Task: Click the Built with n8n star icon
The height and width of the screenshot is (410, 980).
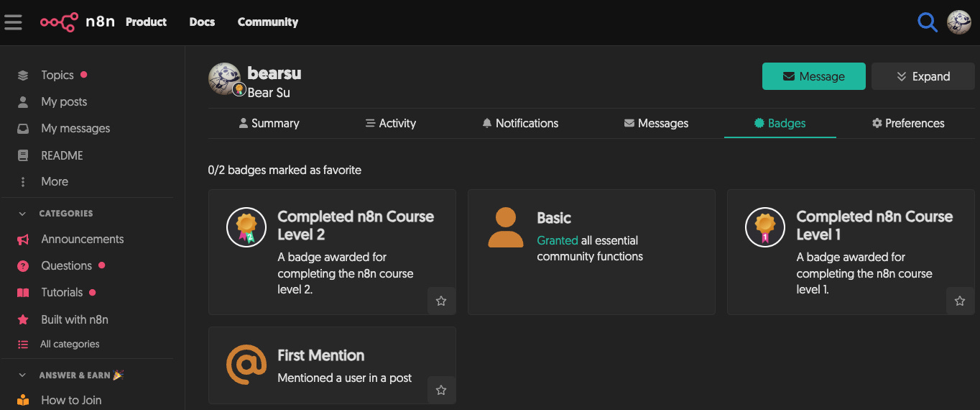Action: 23,319
